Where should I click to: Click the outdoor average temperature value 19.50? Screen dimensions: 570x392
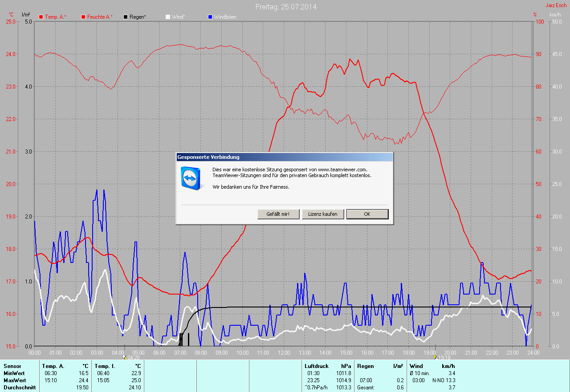click(x=82, y=388)
